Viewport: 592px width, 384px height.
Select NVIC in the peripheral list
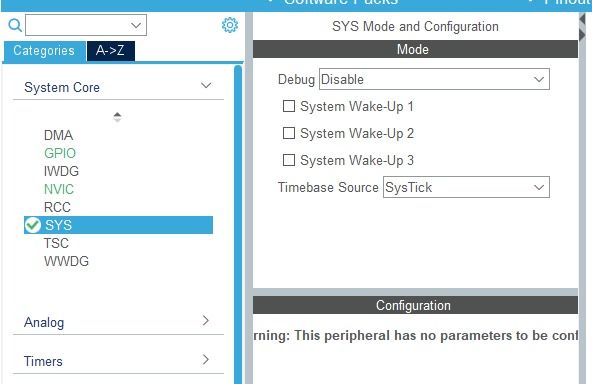(59, 189)
